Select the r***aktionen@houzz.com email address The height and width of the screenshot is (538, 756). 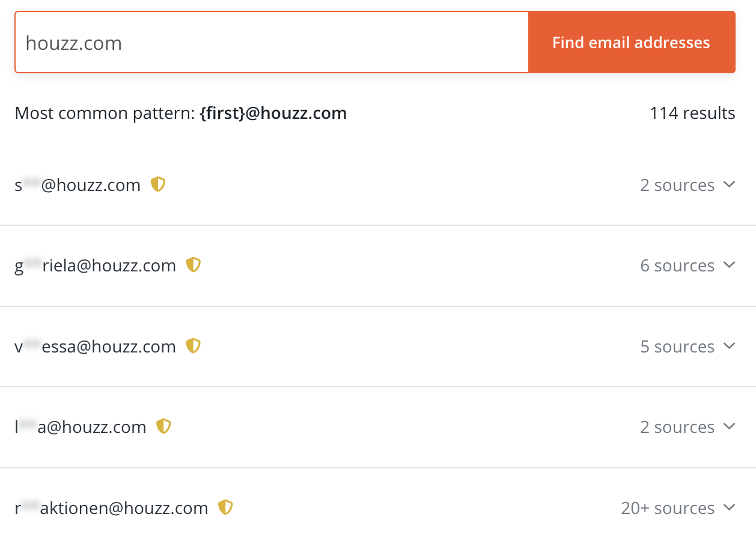pos(111,508)
